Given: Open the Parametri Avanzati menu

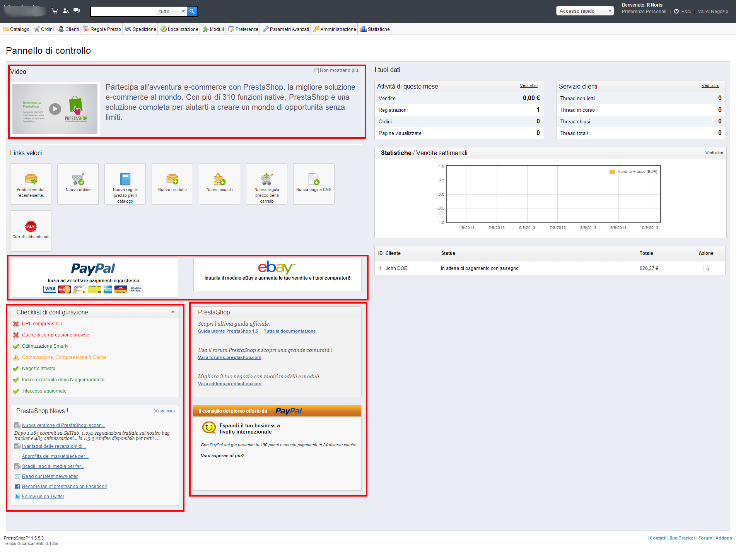Looking at the screenshot, I should pyautogui.click(x=286, y=29).
